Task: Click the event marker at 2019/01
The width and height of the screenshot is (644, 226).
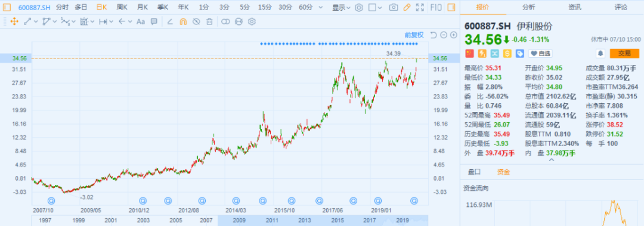Action: (379, 200)
